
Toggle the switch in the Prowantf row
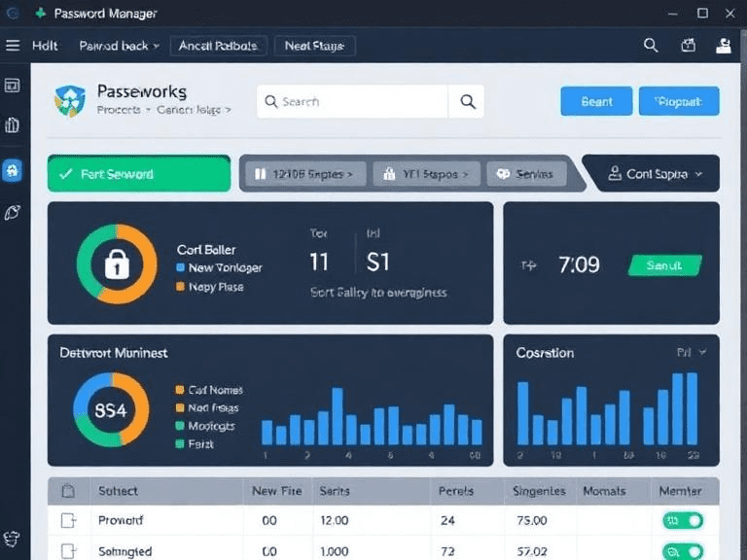(683, 521)
